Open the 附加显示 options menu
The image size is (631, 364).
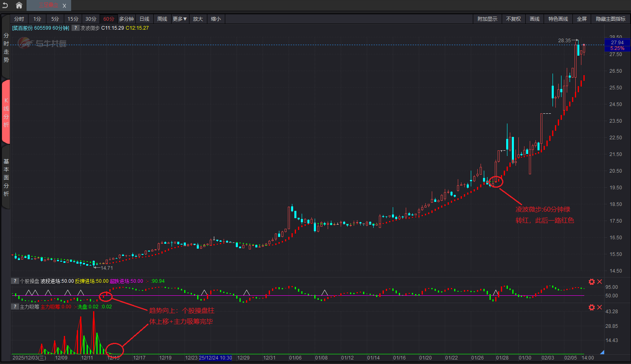tap(487, 19)
